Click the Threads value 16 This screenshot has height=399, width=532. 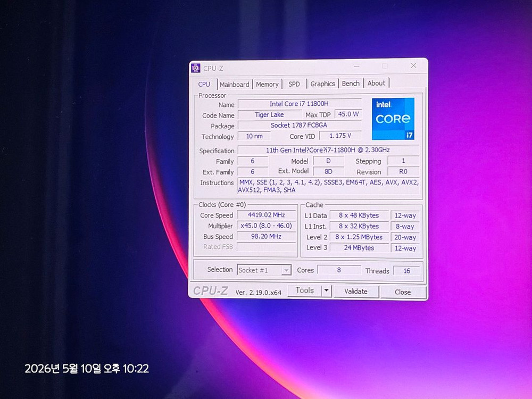[406, 271]
